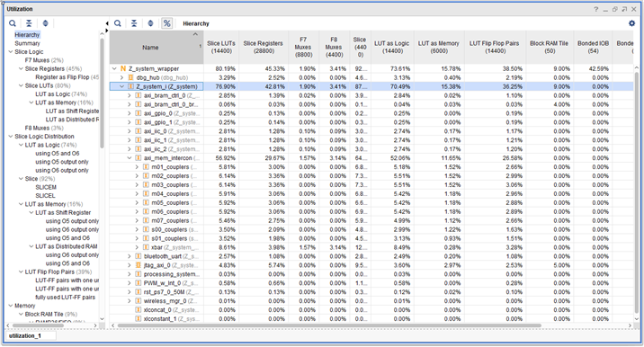Click the LUT as Logic column header
This screenshot has width=644, height=347.
(x=392, y=48)
